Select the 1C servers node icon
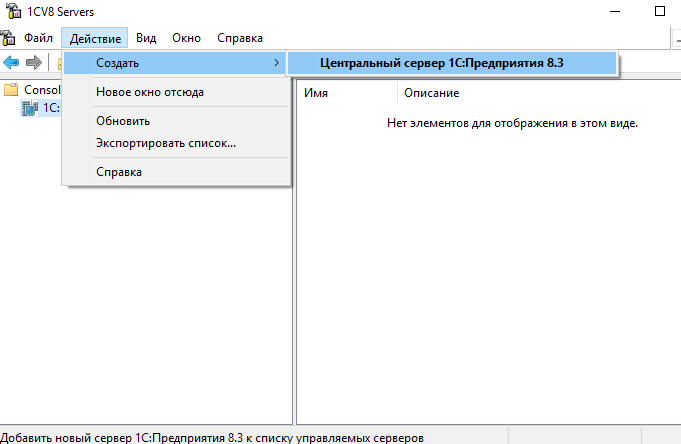This screenshot has height=444, width=681. [30, 108]
